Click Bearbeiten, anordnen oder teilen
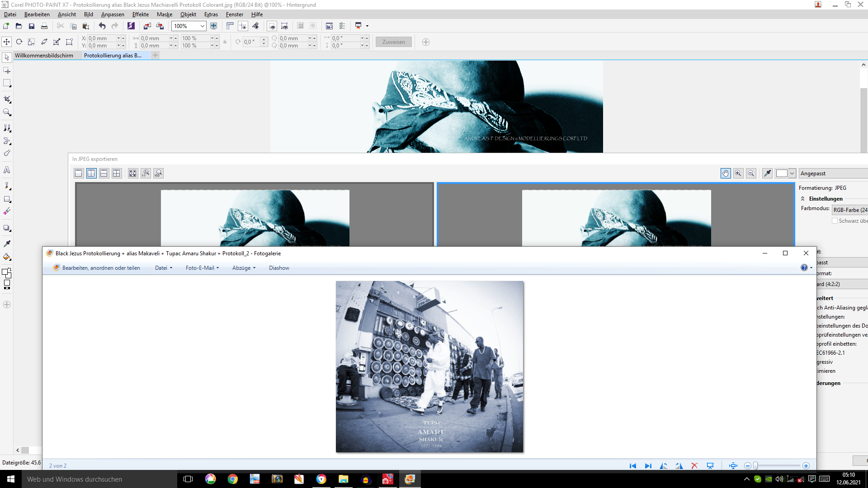The image size is (868, 488). [97, 268]
